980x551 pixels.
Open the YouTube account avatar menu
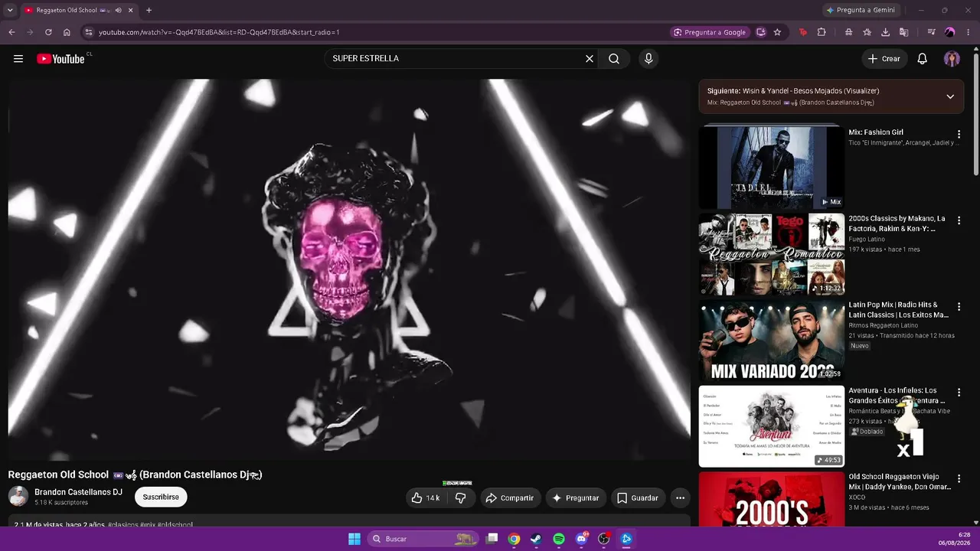[x=952, y=59]
